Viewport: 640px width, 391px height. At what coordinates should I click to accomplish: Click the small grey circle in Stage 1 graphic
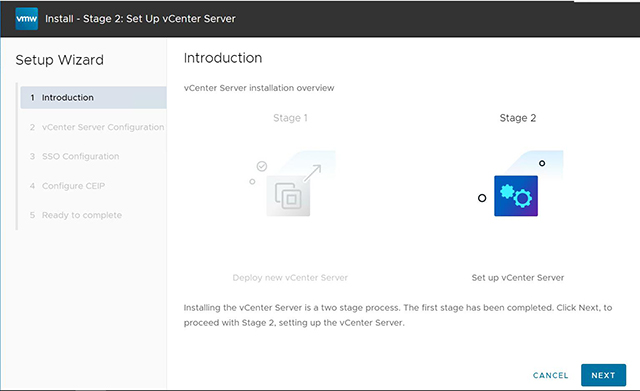252,182
